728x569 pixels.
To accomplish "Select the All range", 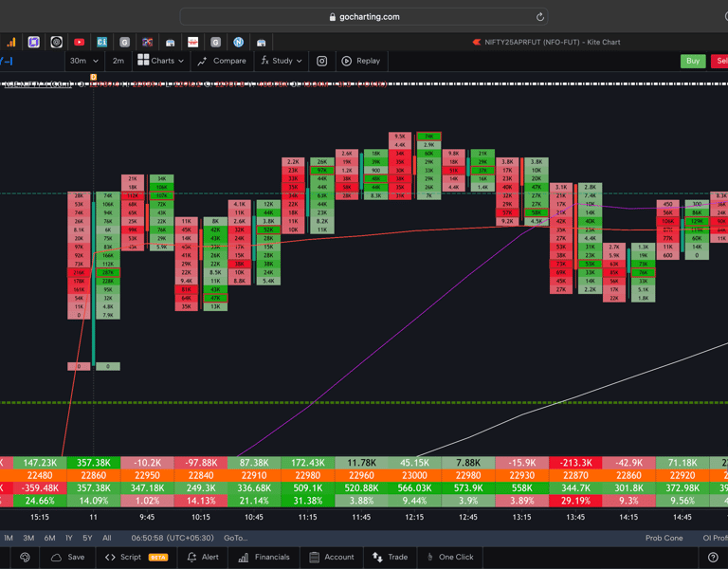I will [x=107, y=539].
